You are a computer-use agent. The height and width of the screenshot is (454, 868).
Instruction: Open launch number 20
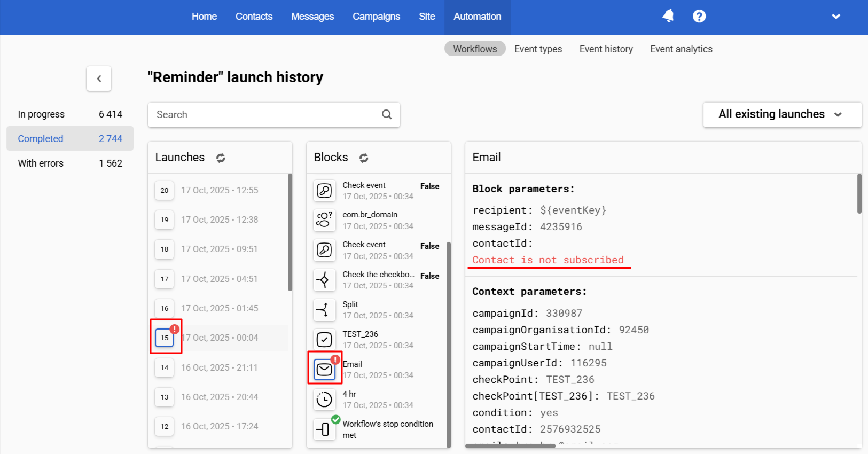point(165,190)
